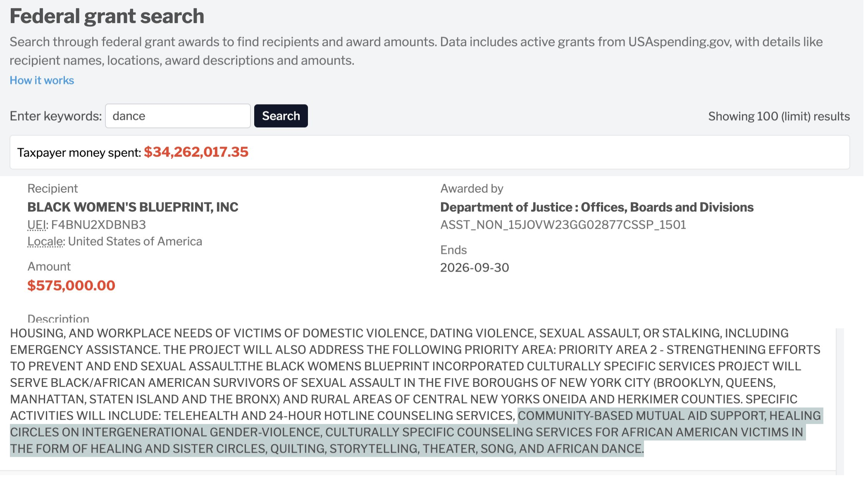Click the taxpayer money spent total $34,262,017.35
The image size is (868, 484).
196,152
